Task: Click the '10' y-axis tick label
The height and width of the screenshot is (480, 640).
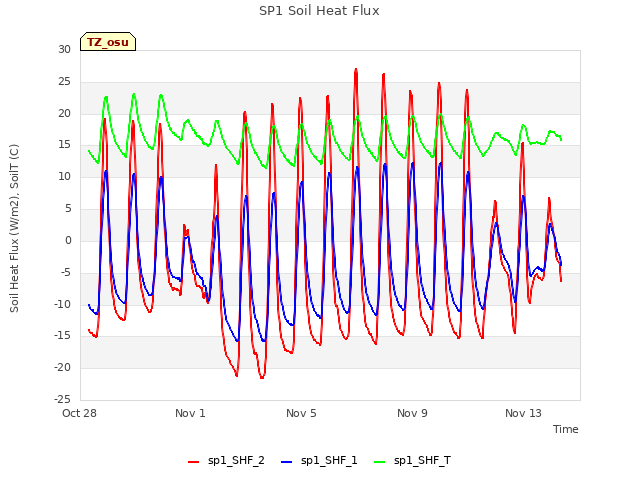Action: point(64,177)
